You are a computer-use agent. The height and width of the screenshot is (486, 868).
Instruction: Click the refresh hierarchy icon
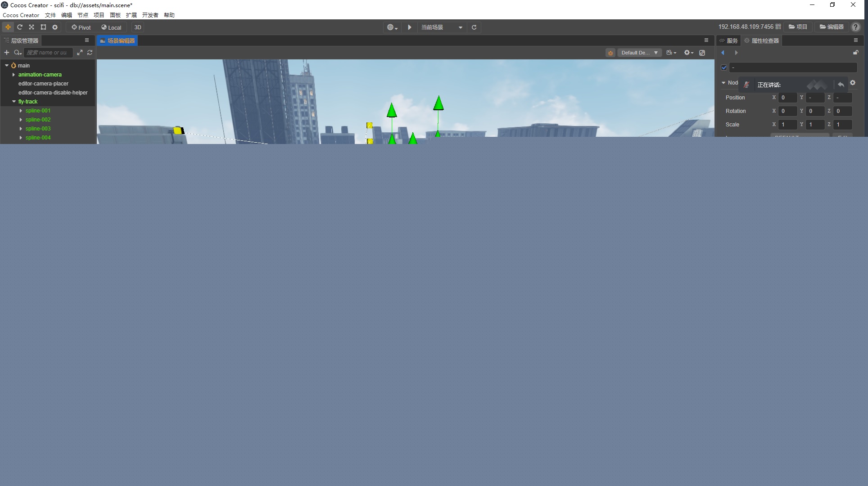pyautogui.click(x=90, y=53)
